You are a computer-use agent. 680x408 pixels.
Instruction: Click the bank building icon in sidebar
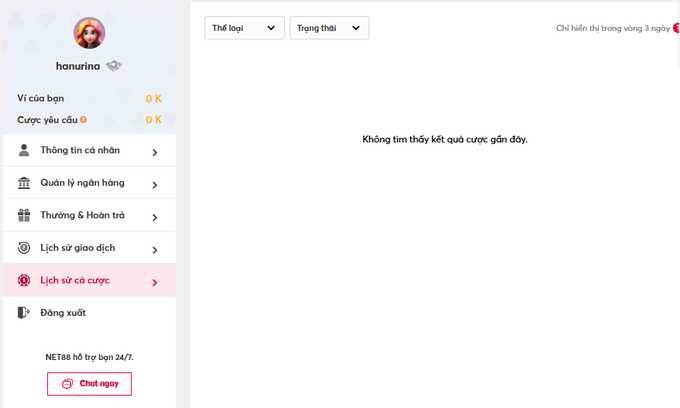click(24, 184)
